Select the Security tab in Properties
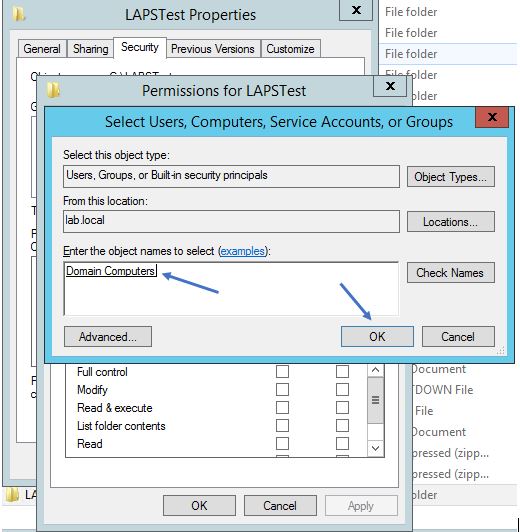 click(x=140, y=47)
